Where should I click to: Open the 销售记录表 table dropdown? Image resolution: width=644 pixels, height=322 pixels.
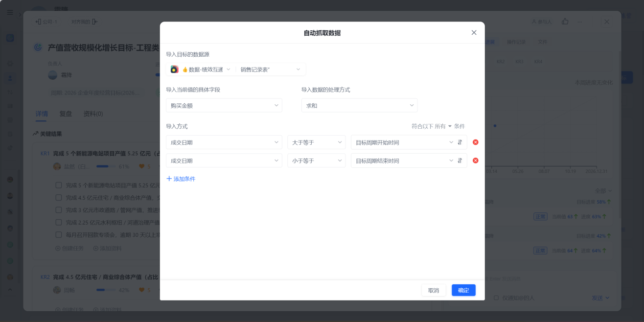[270, 69]
